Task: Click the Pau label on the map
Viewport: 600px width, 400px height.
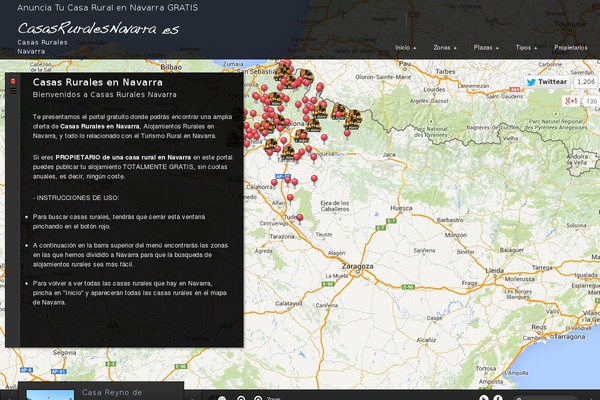Action: click(405, 64)
